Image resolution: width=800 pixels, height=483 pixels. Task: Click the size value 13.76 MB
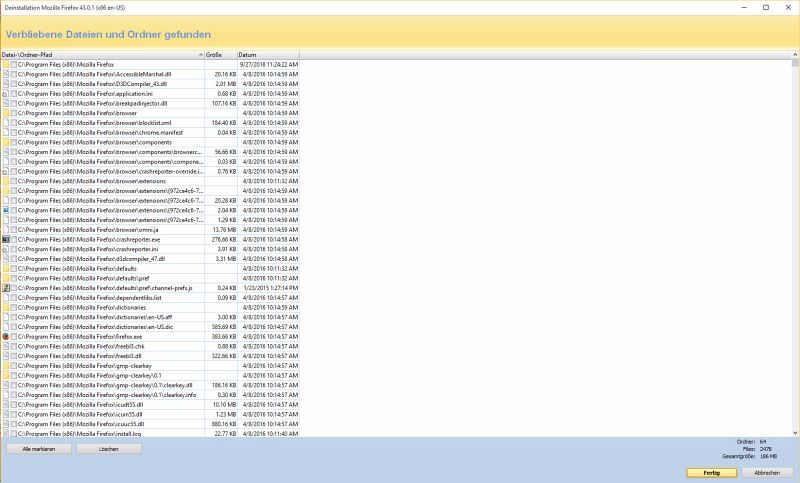[224, 230]
